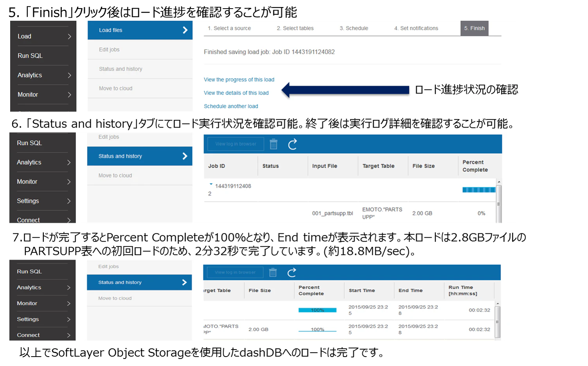588x366 pixels.
Task: Click End Time column header
Action: click(x=419, y=290)
